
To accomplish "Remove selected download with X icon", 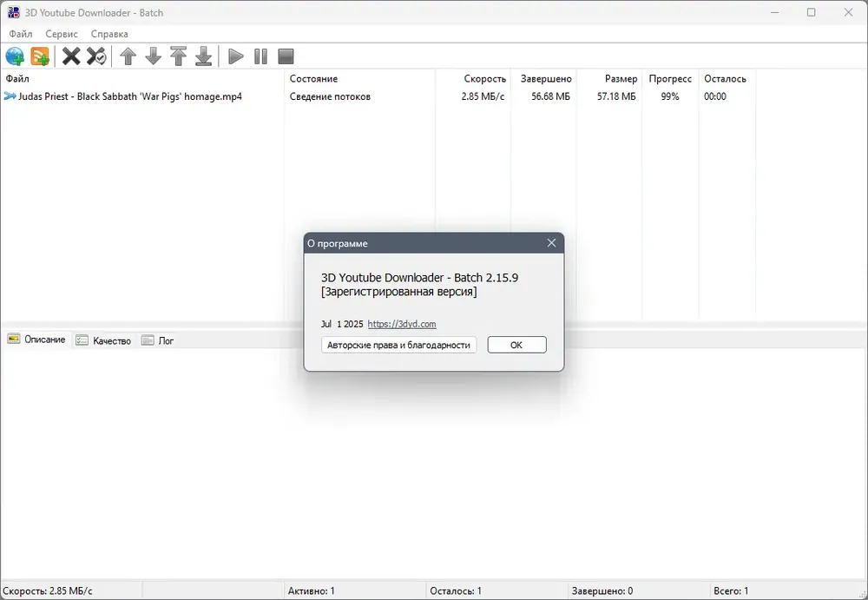I will pyautogui.click(x=71, y=56).
